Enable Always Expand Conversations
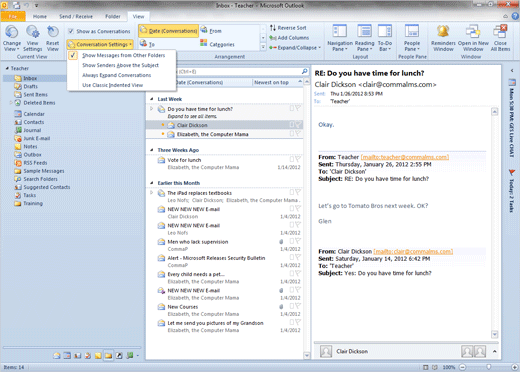520x372 pixels. 121,75
